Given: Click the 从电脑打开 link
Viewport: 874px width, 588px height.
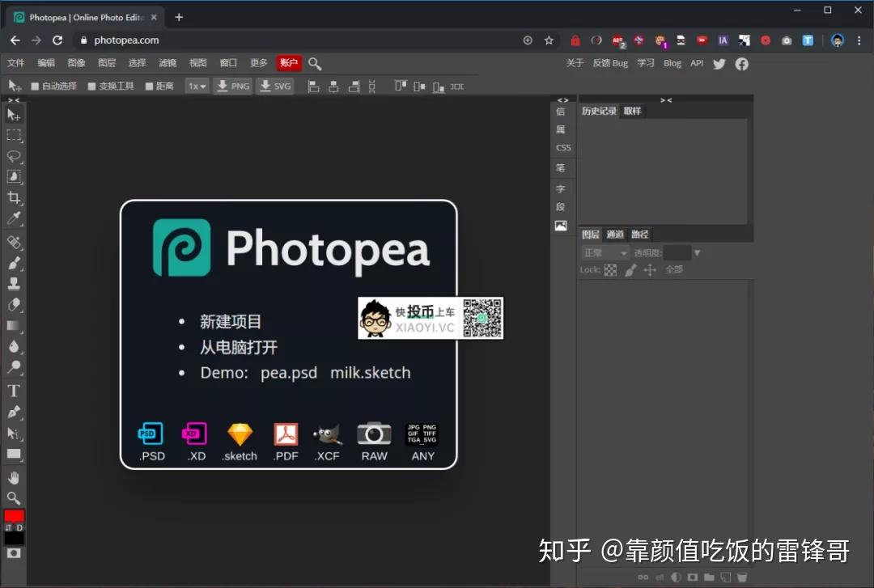Looking at the screenshot, I should pyautogui.click(x=239, y=347).
